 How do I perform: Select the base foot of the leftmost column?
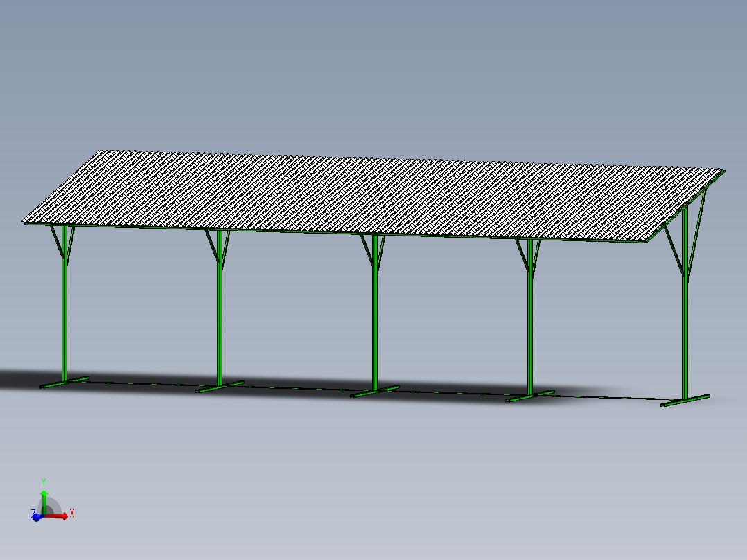(64, 383)
